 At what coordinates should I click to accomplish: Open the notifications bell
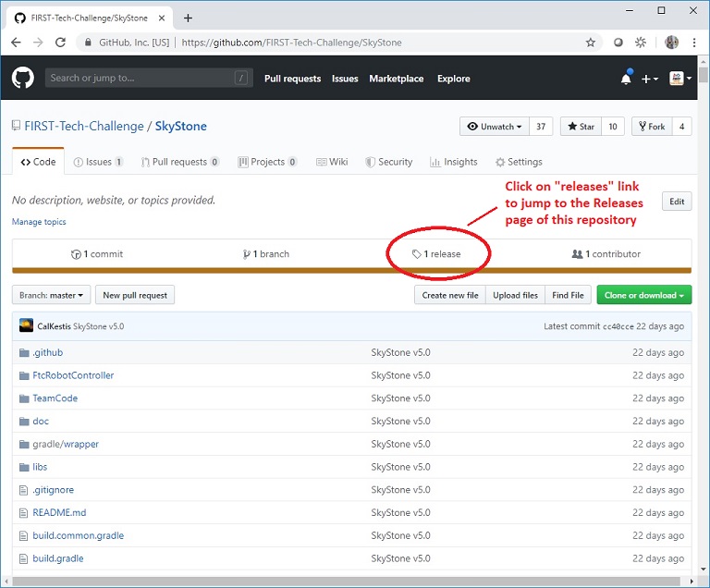pos(626,80)
